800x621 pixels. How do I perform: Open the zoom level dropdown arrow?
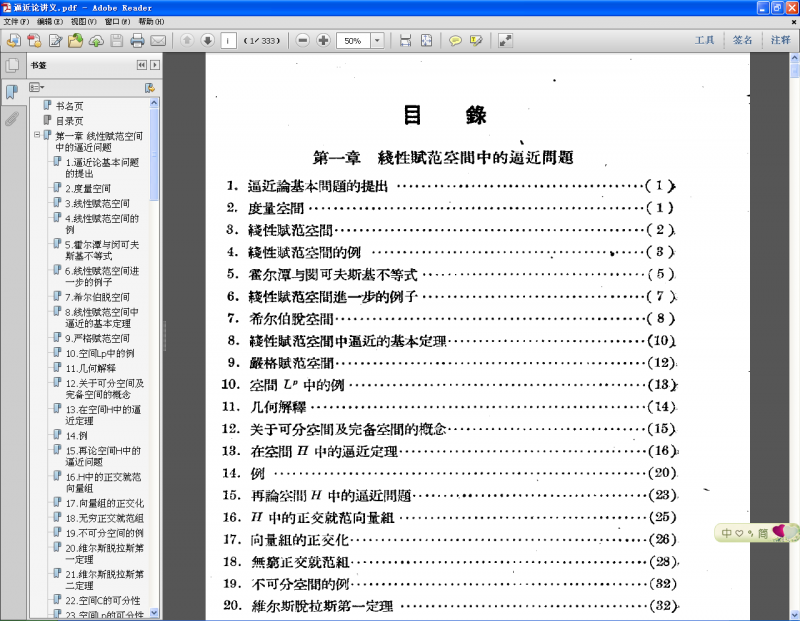(x=377, y=40)
